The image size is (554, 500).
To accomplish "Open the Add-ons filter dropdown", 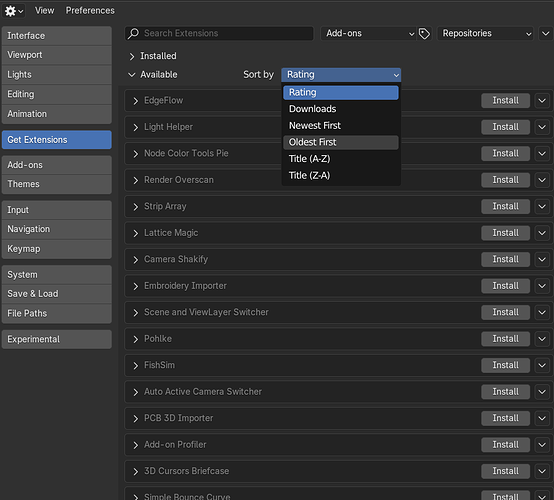I will click(369, 34).
